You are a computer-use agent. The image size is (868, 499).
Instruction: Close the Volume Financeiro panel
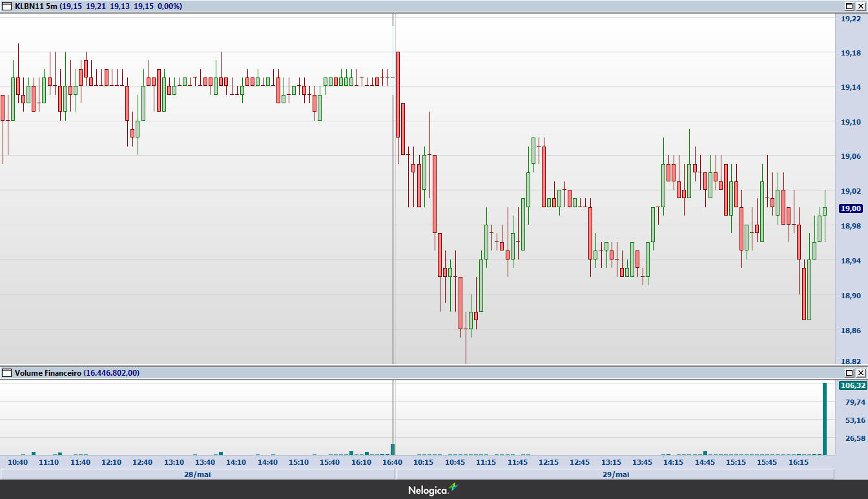click(x=860, y=372)
